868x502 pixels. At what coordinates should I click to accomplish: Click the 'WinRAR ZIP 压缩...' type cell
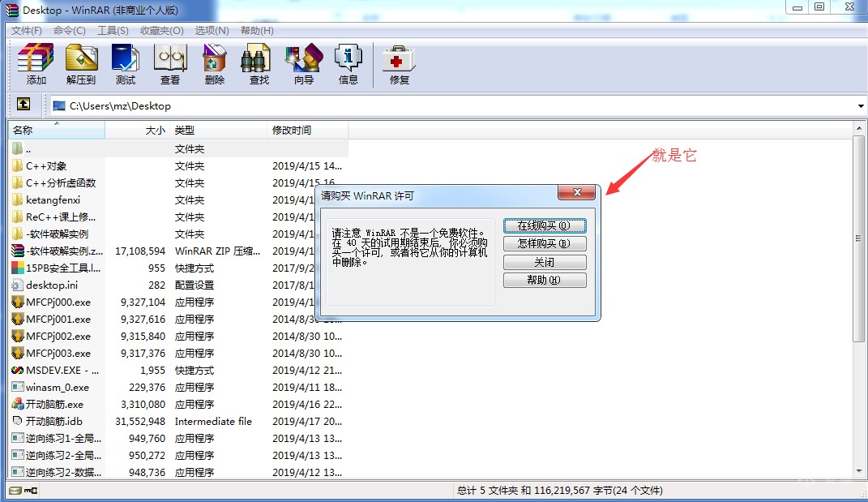click(217, 251)
